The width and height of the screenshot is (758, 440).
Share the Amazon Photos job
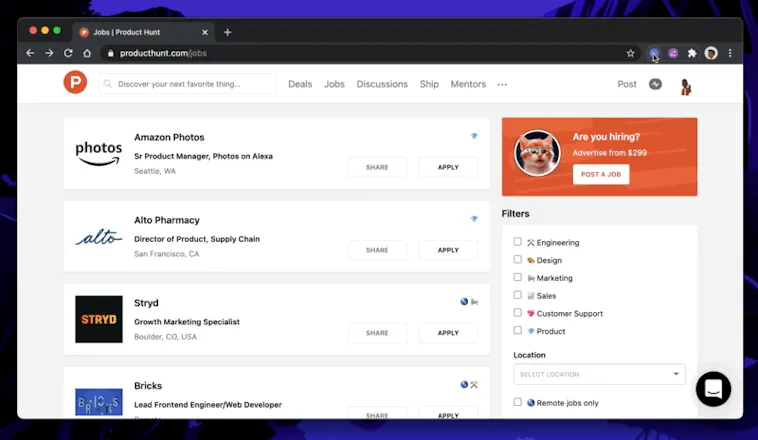tap(377, 167)
